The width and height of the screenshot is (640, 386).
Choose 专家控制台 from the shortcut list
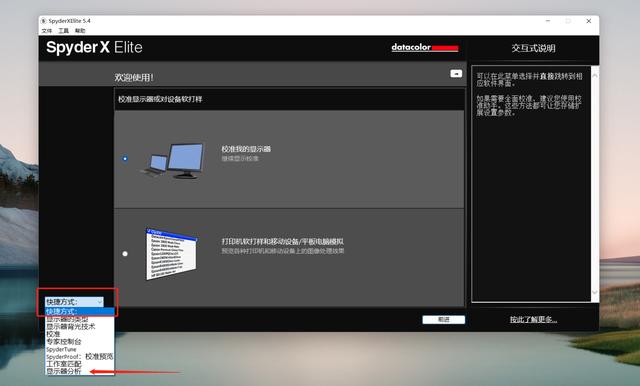[x=64, y=342]
